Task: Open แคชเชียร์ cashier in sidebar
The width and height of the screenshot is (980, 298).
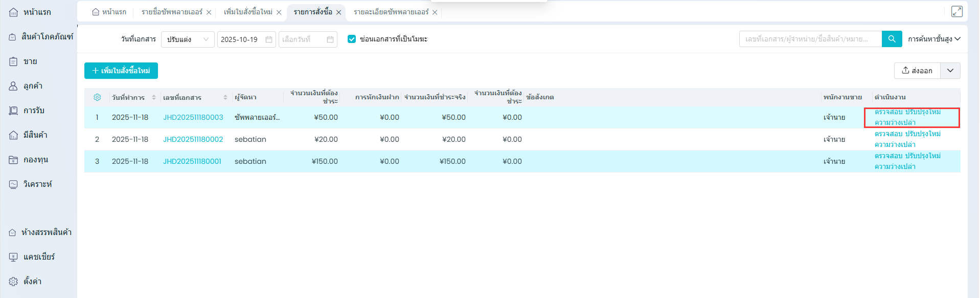Action: 38,257
